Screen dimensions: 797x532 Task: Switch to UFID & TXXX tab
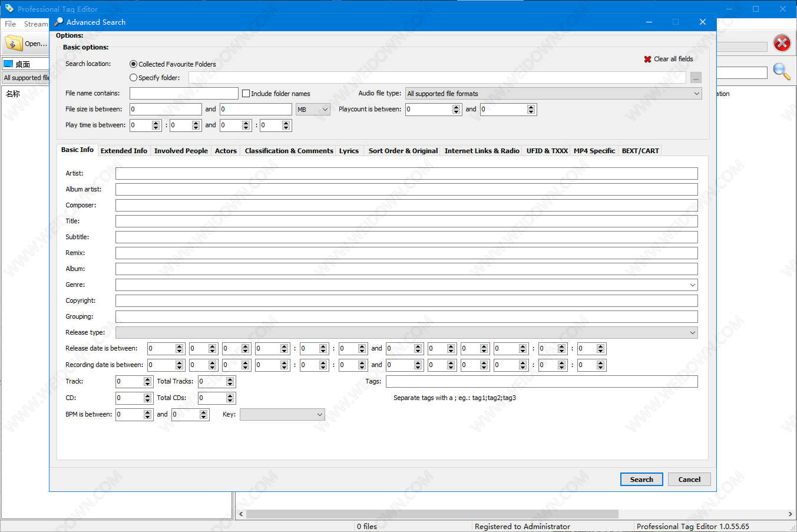(x=547, y=151)
